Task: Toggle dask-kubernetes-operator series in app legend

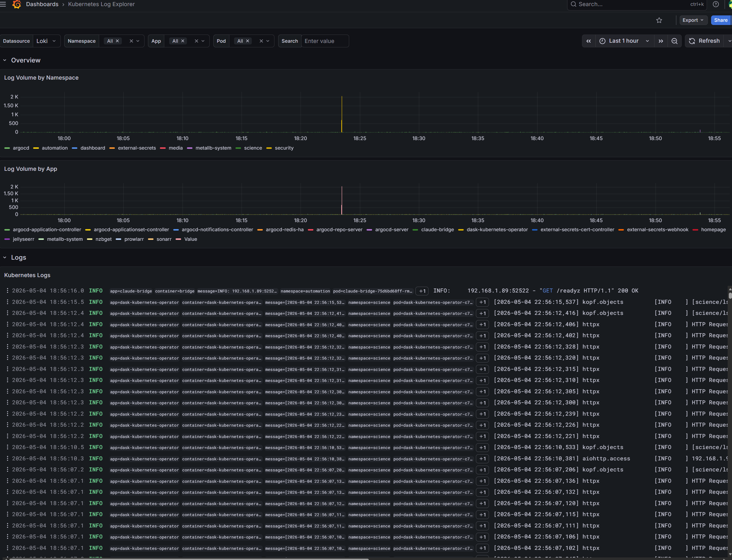Action: (x=497, y=230)
